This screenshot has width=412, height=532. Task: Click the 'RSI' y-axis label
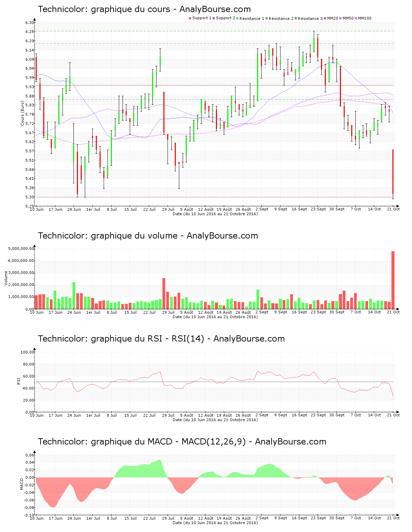tap(19, 381)
